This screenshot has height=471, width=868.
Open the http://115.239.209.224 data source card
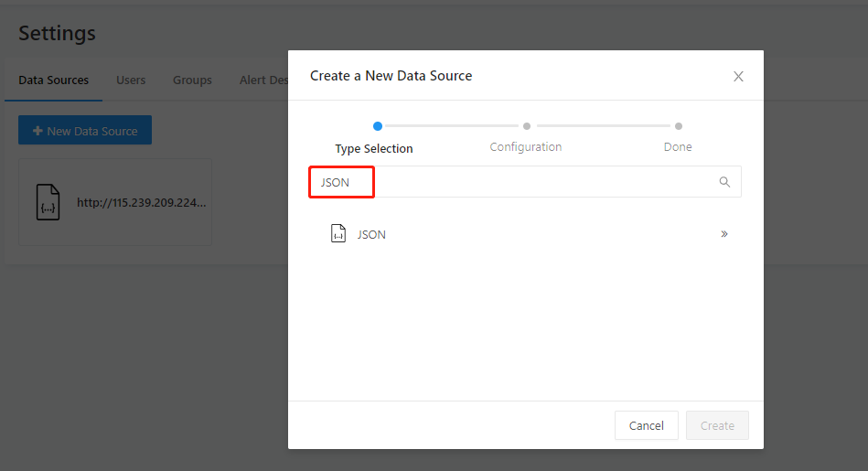pyautogui.click(x=115, y=202)
